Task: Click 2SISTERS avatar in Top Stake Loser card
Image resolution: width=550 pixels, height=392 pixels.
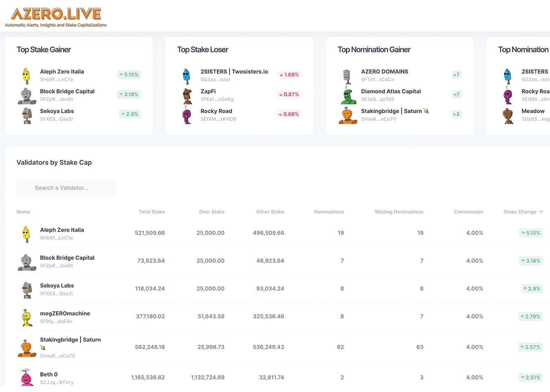Action: click(x=186, y=76)
